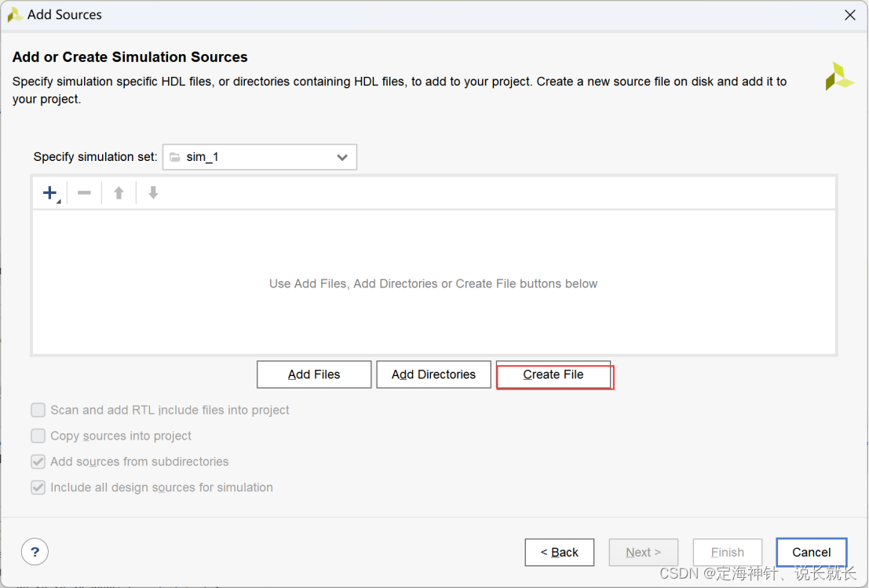Click the Add or Create Simulation Sources heading

pyautogui.click(x=130, y=57)
